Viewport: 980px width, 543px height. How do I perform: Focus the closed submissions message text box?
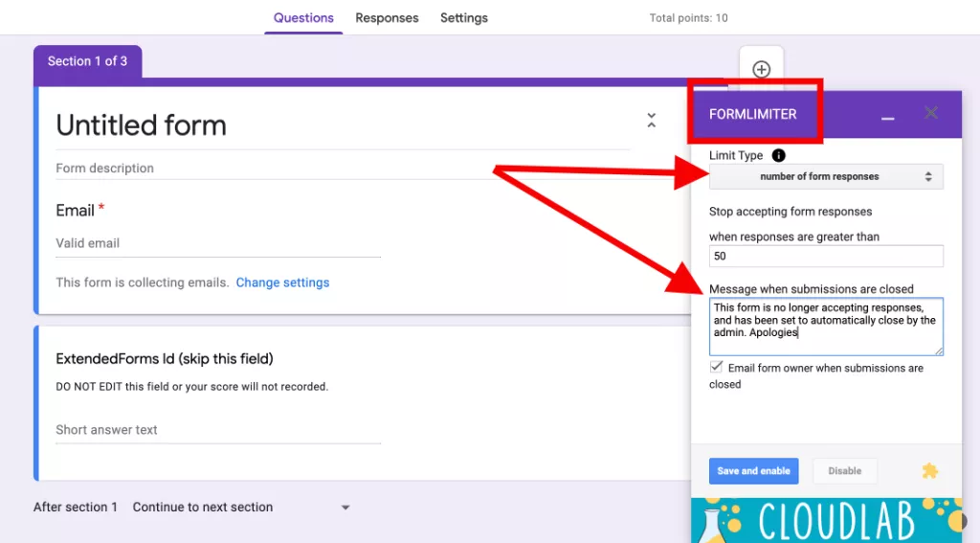point(825,327)
